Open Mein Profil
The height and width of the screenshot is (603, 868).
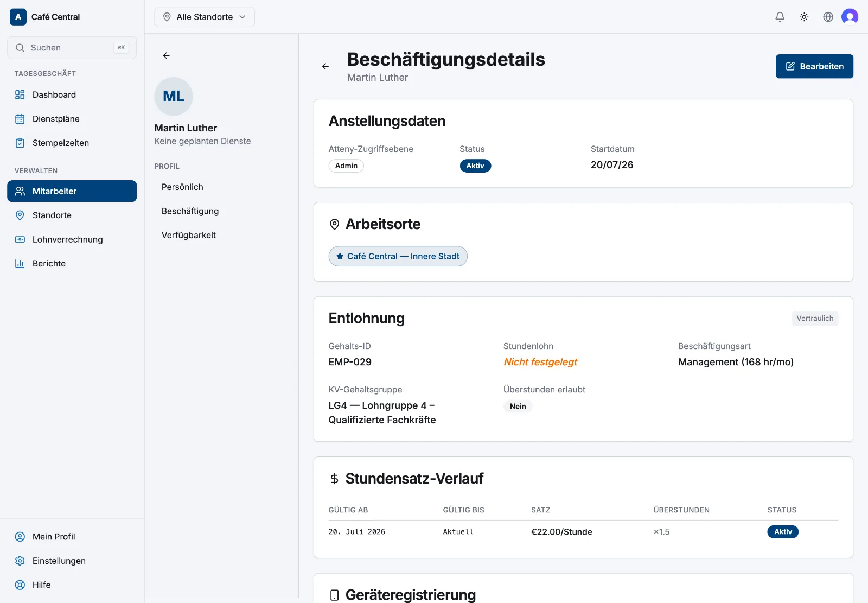72,536
